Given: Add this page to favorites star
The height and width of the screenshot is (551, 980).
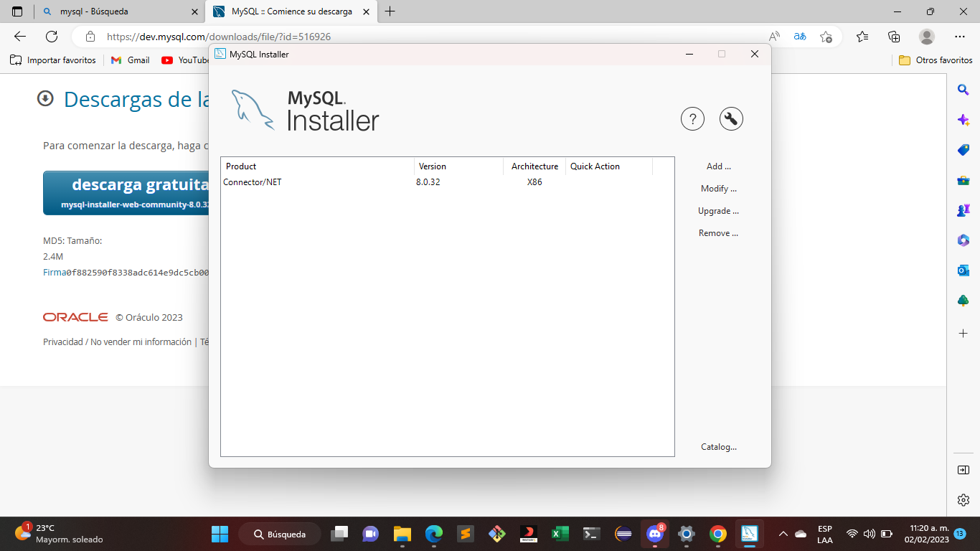Looking at the screenshot, I should [x=826, y=37].
